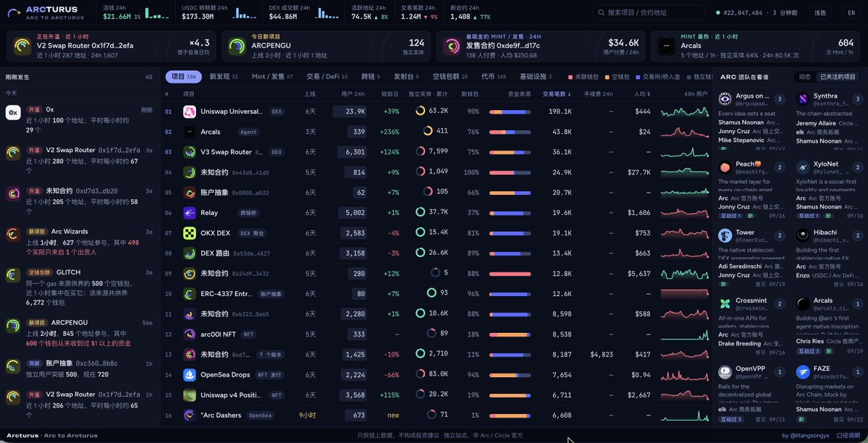Click the Uniswap Universal entity ring
Image resolution: width=868 pixels, height=443 pixels.
pyautogui.click(x=420, y=111)
